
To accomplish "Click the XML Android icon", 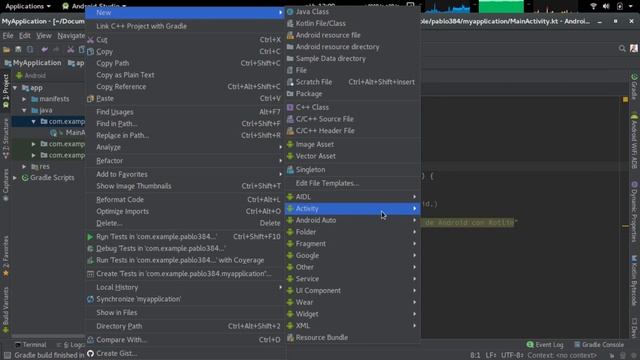I will click(290, 326).
